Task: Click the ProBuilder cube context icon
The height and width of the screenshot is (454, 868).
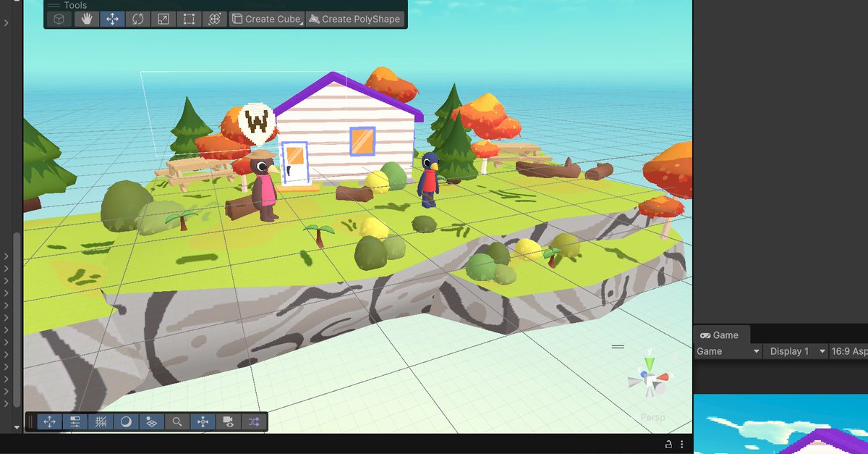Action: click(x=60, y=19)
